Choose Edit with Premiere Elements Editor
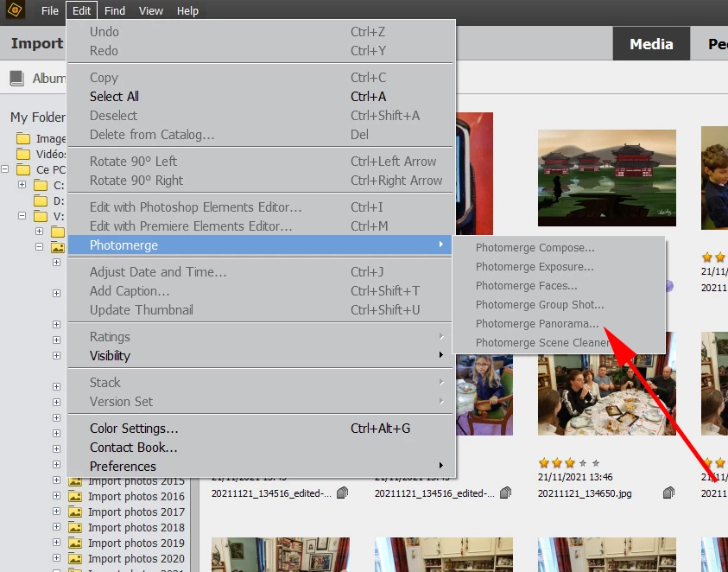This screenshot has width=728, height=572. pyautogui.click(x=261, y=226)
